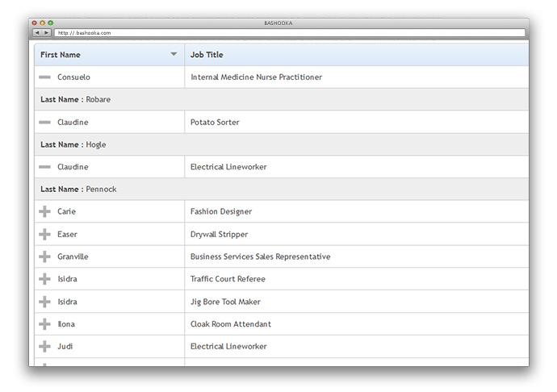This screenshot has height=392, width=557.
Task: Expand the Ilona row details
Action: 44,324
